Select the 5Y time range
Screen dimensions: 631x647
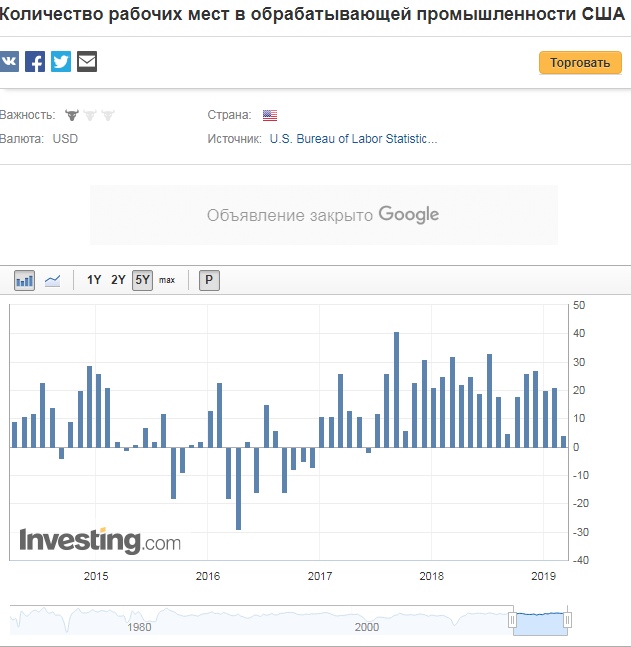tap(142, 280)
